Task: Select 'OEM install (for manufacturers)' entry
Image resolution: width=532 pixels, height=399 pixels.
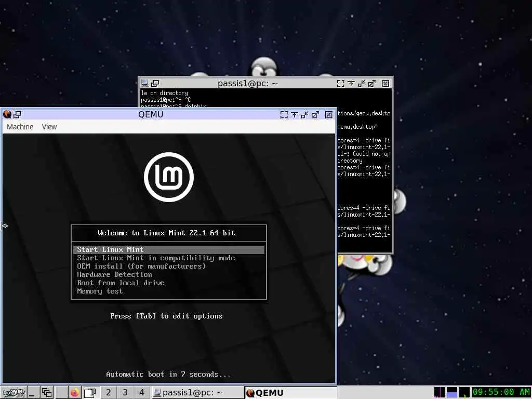Action: point(169,267)
